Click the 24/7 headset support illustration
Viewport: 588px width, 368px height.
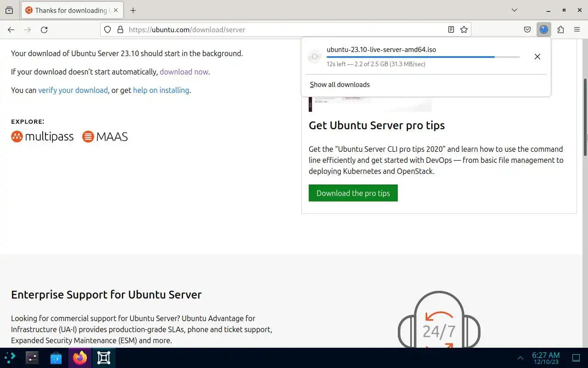coord(439,320)
